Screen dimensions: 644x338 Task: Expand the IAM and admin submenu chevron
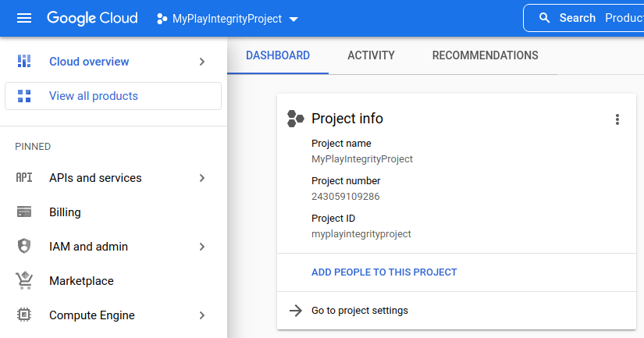201,247
